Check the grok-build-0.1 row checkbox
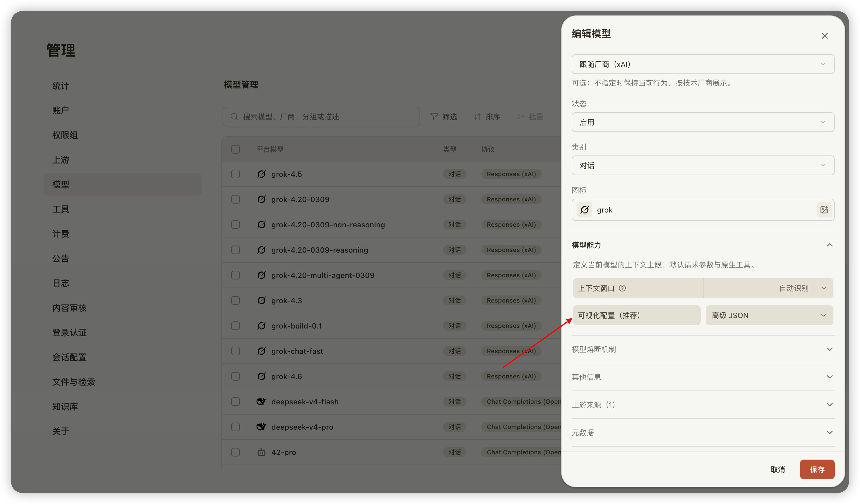This screenshot has width=860, height=504. [x=236, y=326]
